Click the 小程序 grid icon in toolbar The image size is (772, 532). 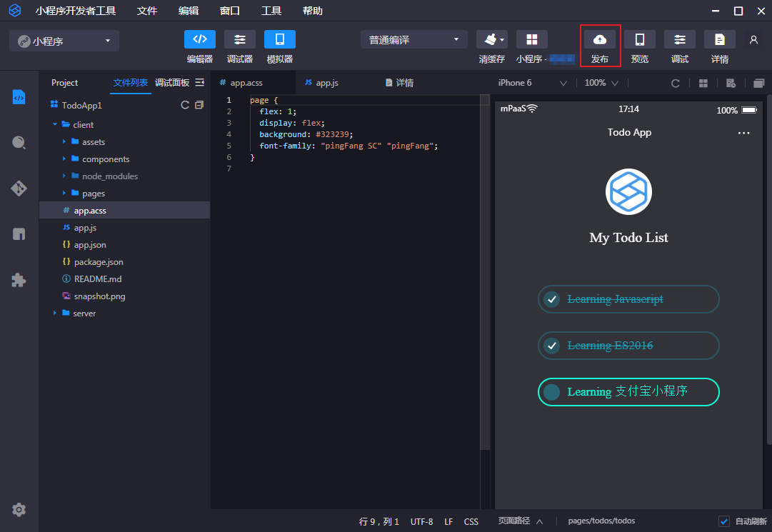[x=532, y=39]
